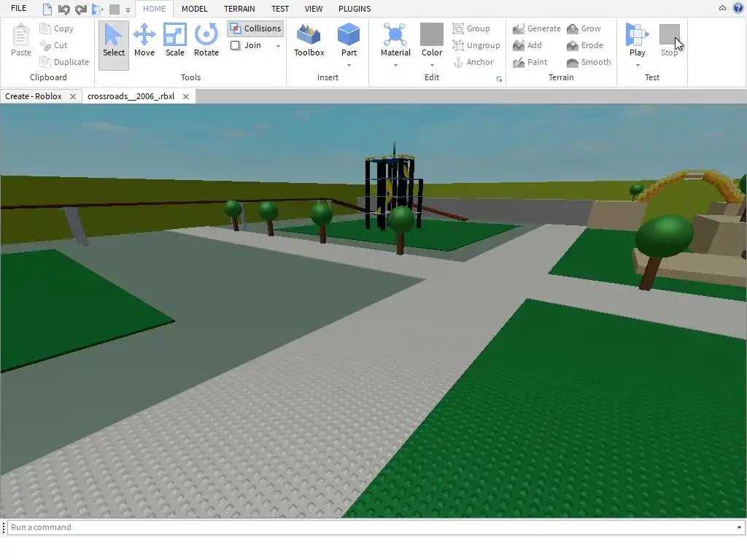Group the selected parts
Image resolution: width=747 pixels, height=560 pixels.
click(x=471, y=28)
